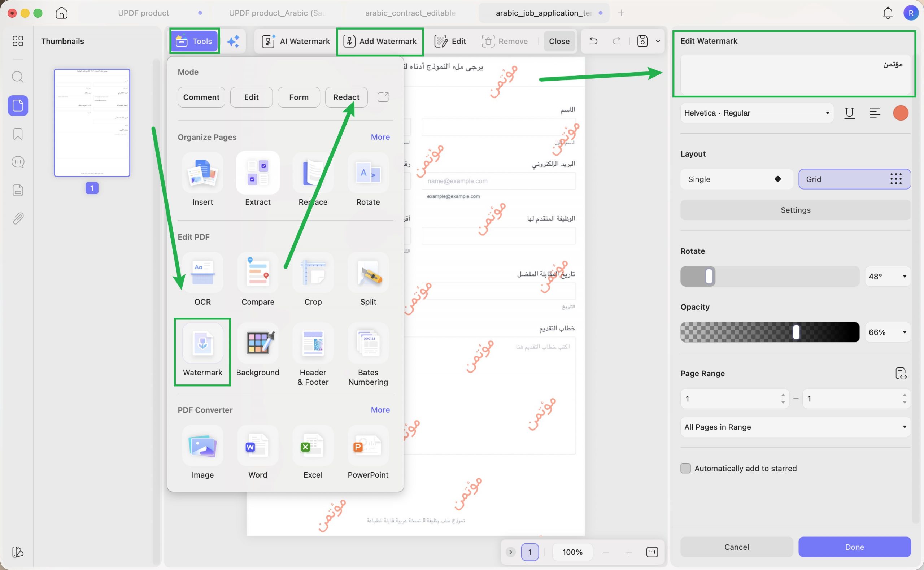Open the notifications bell
Viewport: 924px width, 570px height.
pos(888,13)
